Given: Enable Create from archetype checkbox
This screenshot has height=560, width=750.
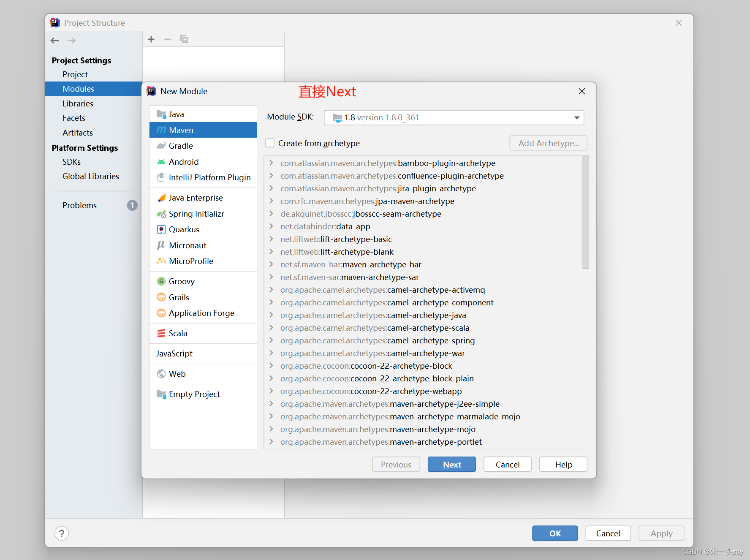Looking at the screenshot, I should click(270, 143).
